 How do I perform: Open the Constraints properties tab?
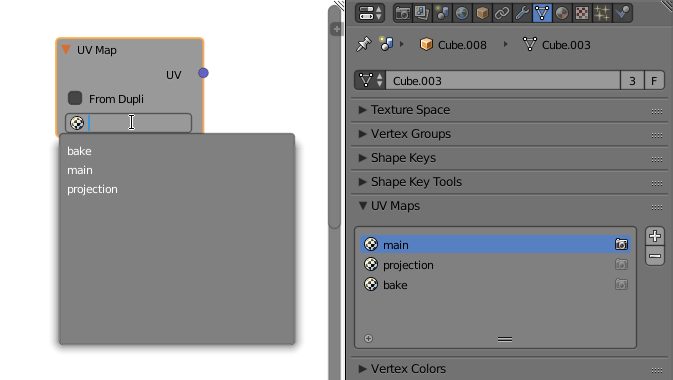point(502,13)
